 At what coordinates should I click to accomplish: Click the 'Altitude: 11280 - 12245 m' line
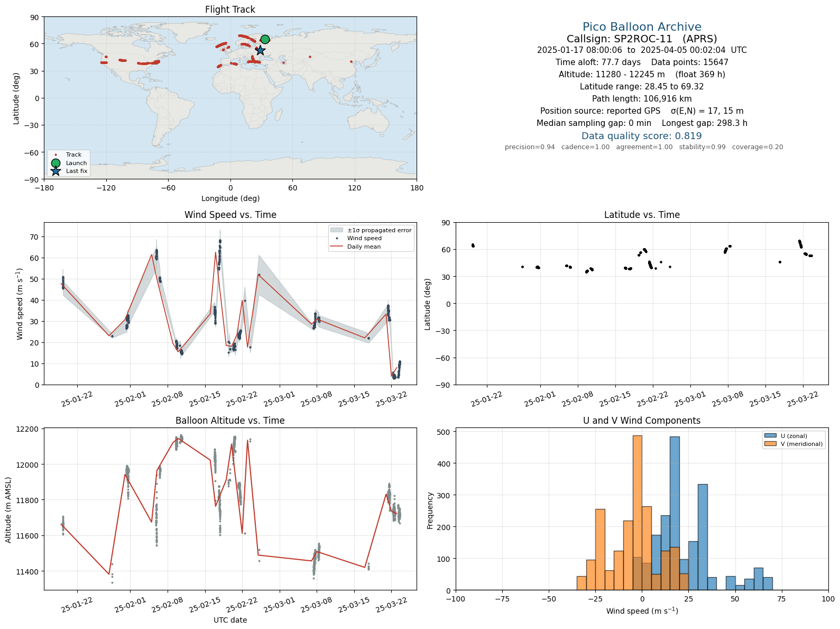pos(642,75)
